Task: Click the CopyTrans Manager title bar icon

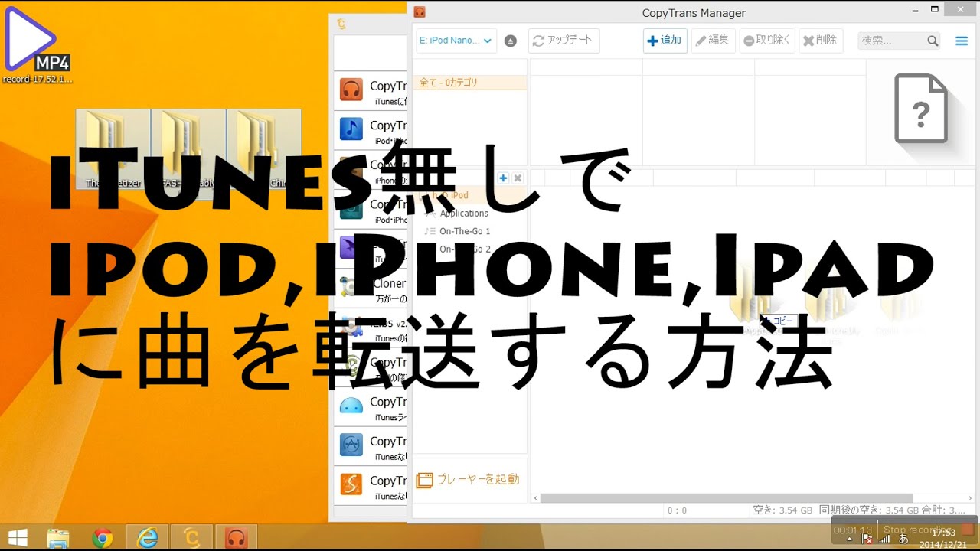Action: (419, 11)
